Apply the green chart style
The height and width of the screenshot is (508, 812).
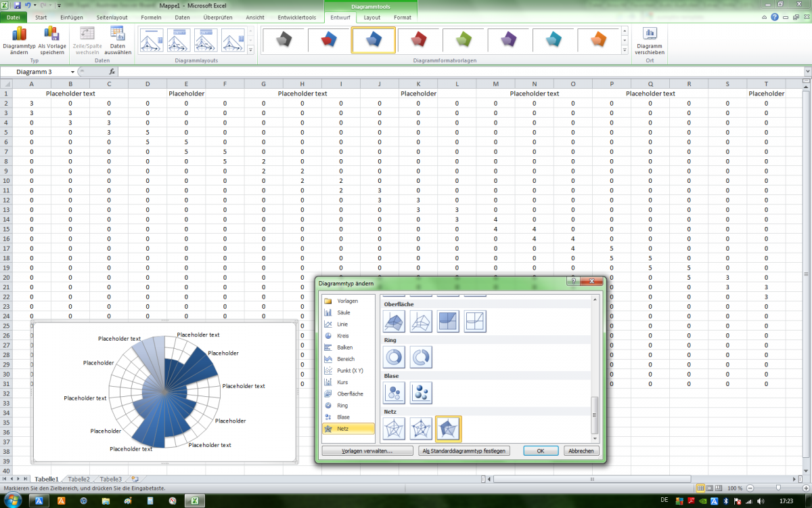click(464, 41)
